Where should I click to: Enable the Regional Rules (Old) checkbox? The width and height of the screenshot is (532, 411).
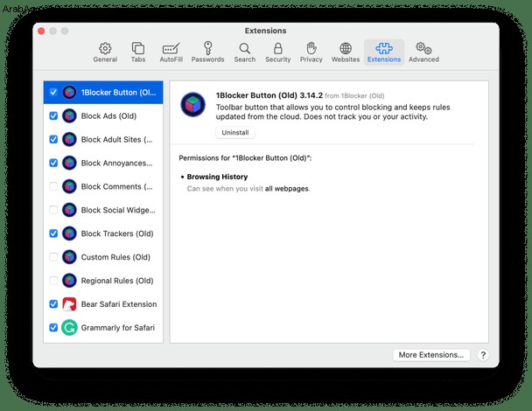tap(53, 281)
